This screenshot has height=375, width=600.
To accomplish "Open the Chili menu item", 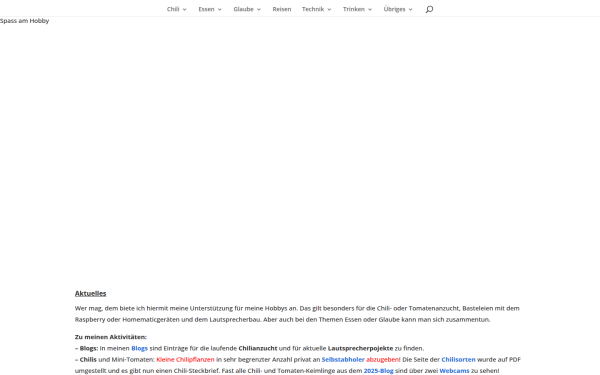I will tap(173, 9).
